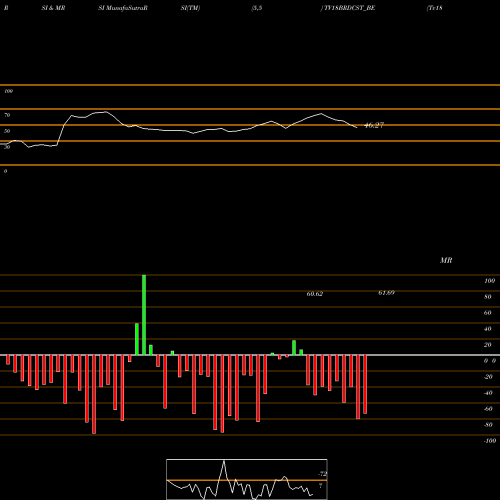This screenshot has height=500, width=500.
Task: Click the spike peak in mini chart
Action: tap(224, 461)
